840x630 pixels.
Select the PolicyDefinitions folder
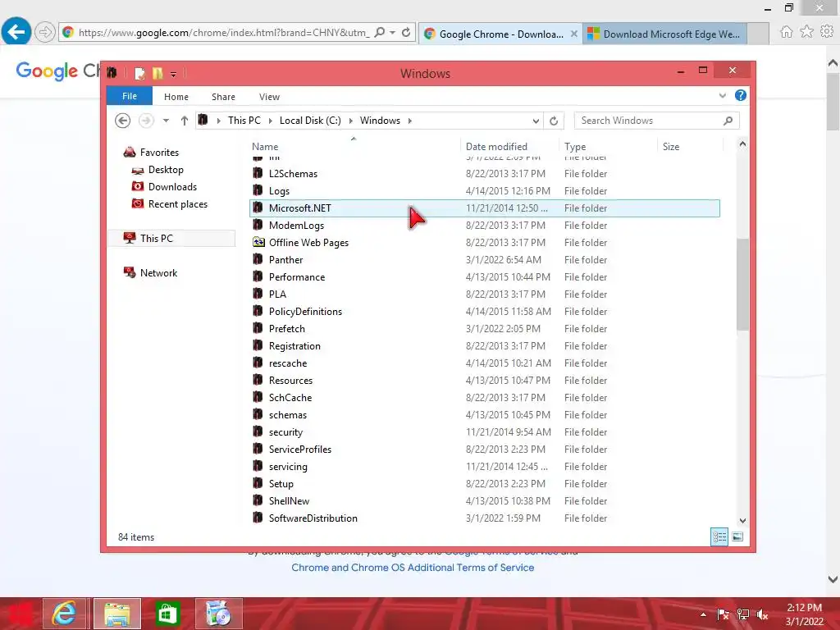[485, 312]
